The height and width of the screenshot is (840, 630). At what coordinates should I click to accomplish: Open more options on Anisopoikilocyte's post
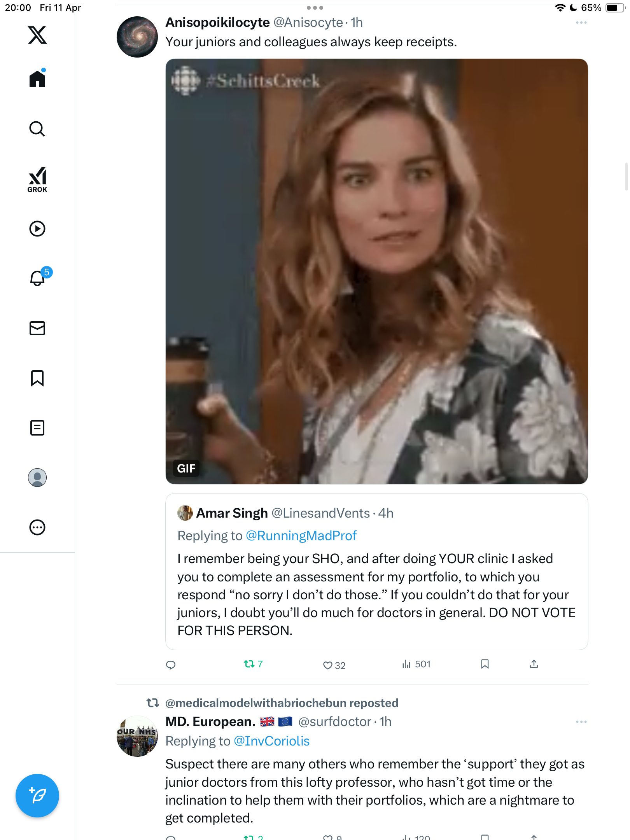tap(581, 23)
